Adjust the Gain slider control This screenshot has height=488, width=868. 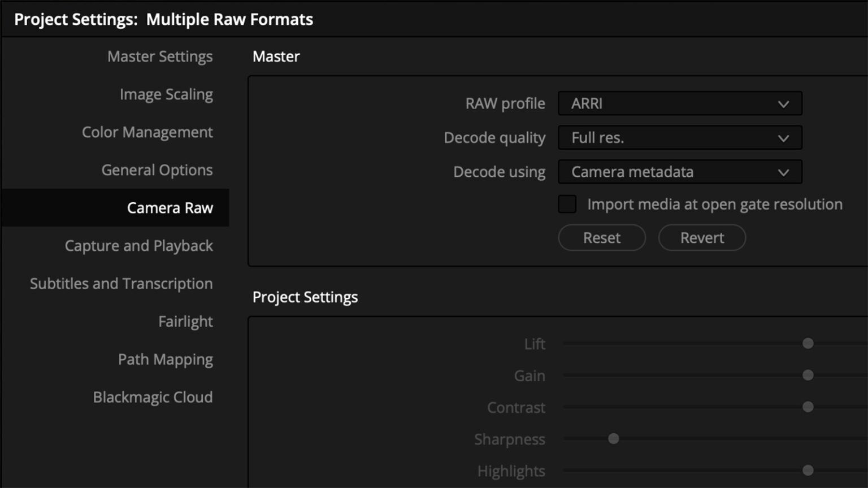point(808,374)
